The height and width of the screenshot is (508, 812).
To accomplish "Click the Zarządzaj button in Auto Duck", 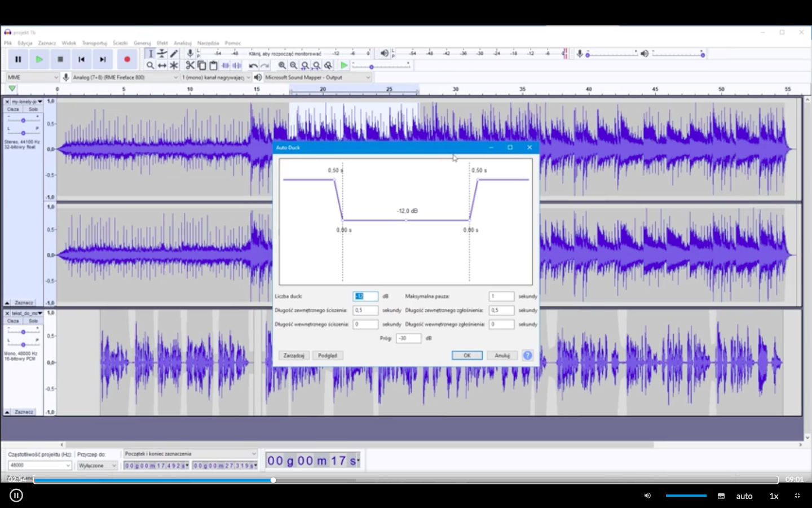I will tap(294, 356).
